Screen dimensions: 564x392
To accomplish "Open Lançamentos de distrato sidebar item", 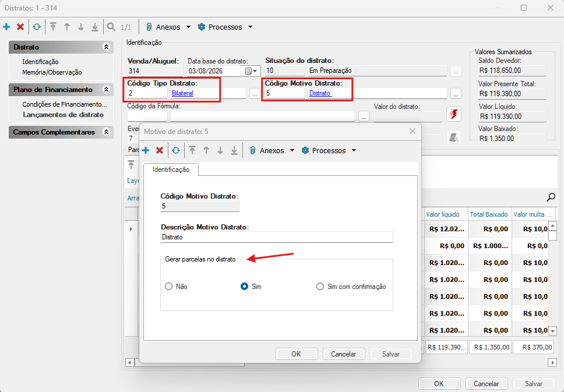I will [64, 115].
